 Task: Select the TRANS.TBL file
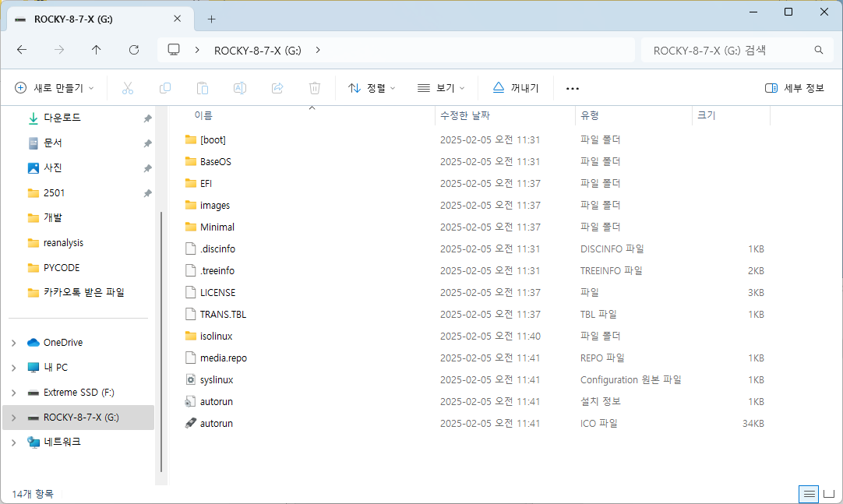(x=223, y=315)
